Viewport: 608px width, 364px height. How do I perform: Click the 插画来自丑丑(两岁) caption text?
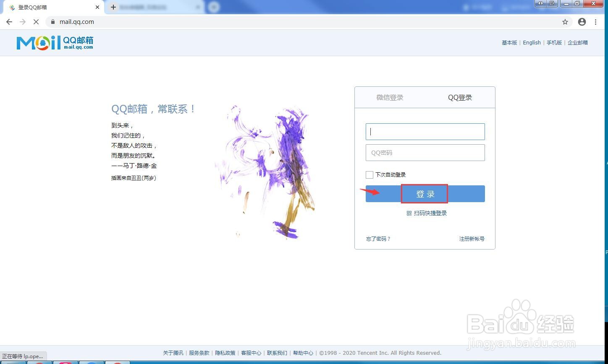point(134,178)
